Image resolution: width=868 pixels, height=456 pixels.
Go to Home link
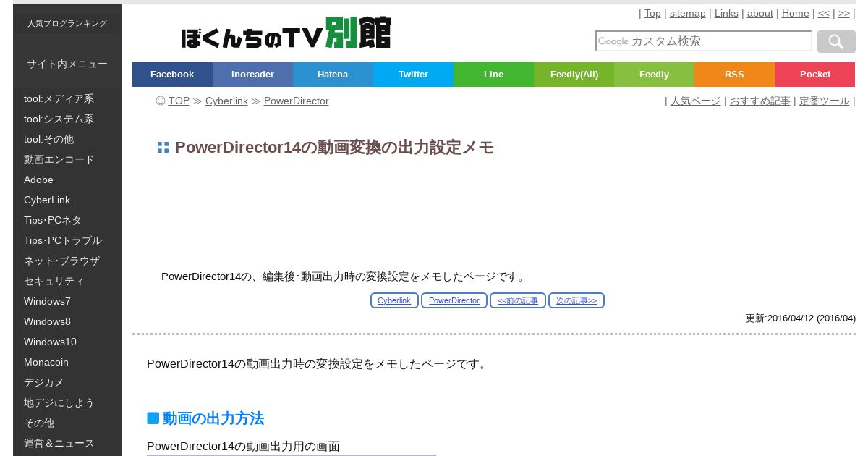[796, 13]
